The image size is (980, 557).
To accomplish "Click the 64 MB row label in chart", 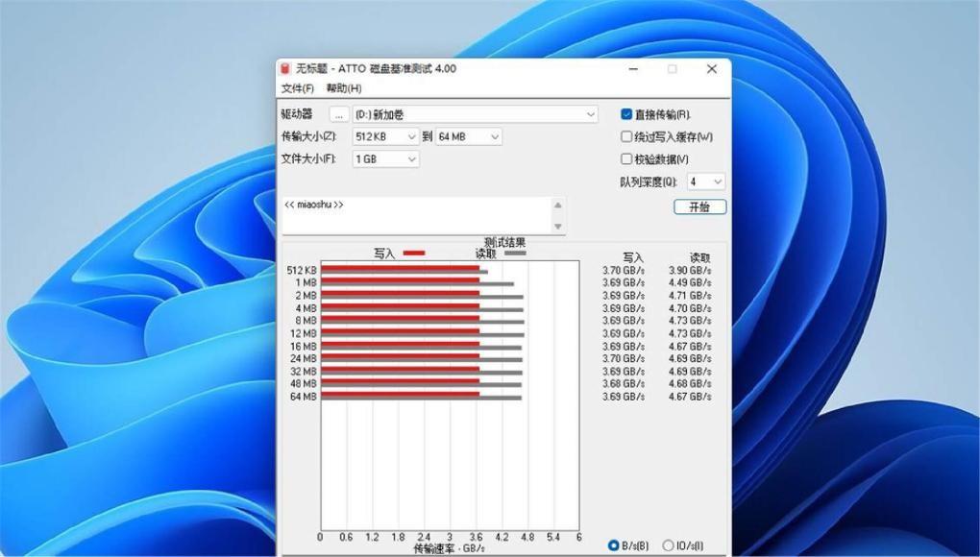I will pyautogui.click(x=304, y=397).
